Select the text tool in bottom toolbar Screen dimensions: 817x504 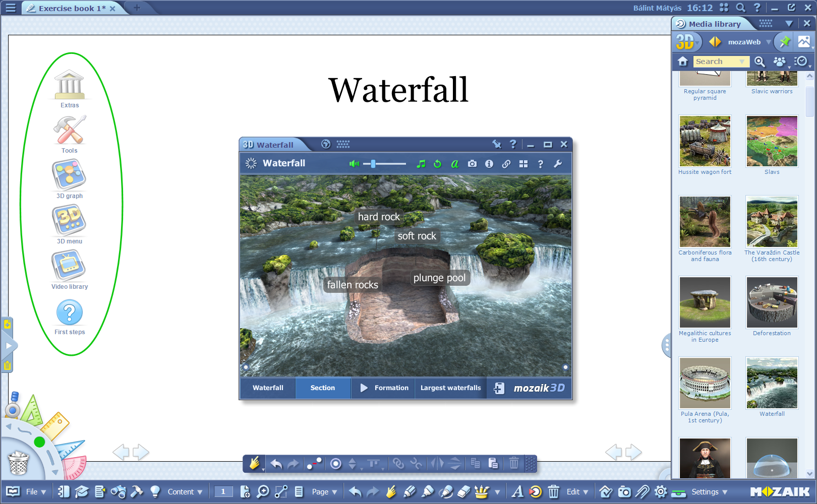pos(517,491)
